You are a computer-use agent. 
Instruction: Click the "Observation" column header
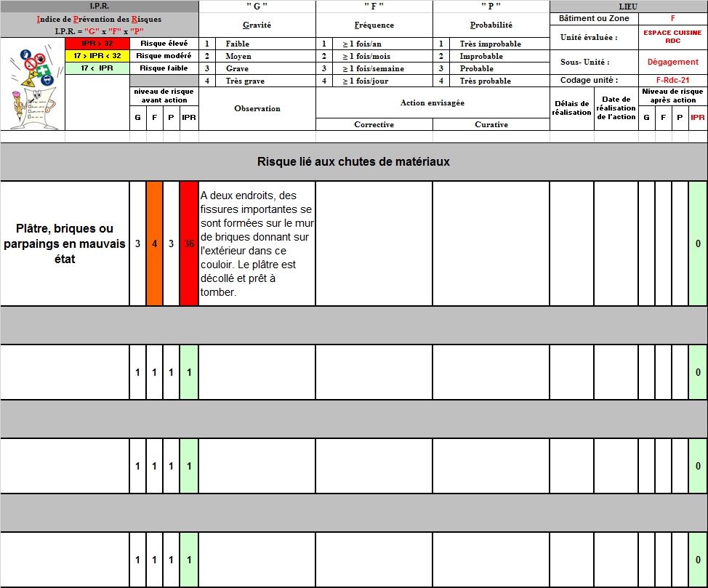[257, 108]
